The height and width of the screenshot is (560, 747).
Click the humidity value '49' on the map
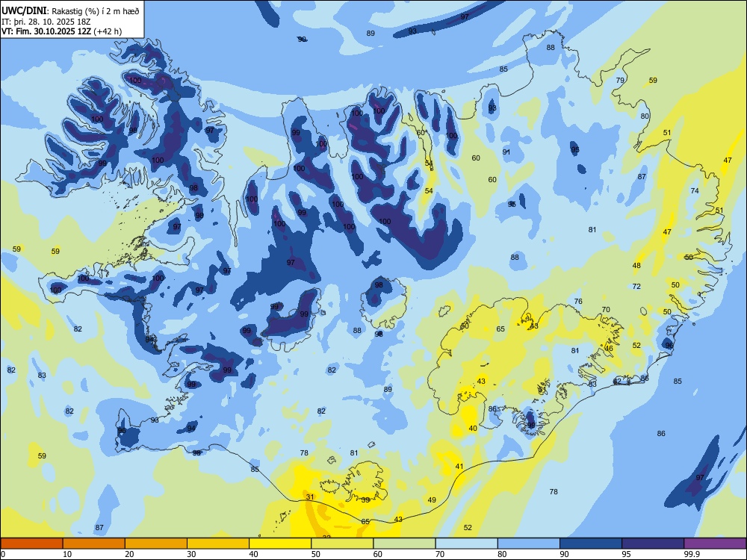point(432,500)
